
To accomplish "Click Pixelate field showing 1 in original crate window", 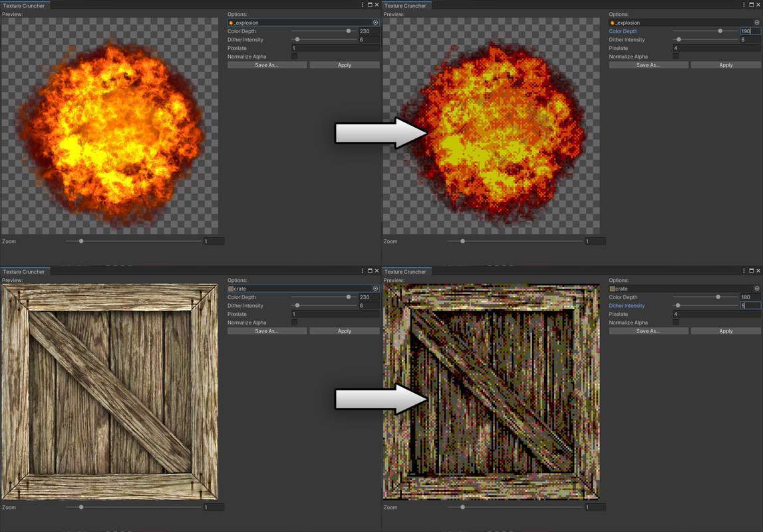I will 335,314.
